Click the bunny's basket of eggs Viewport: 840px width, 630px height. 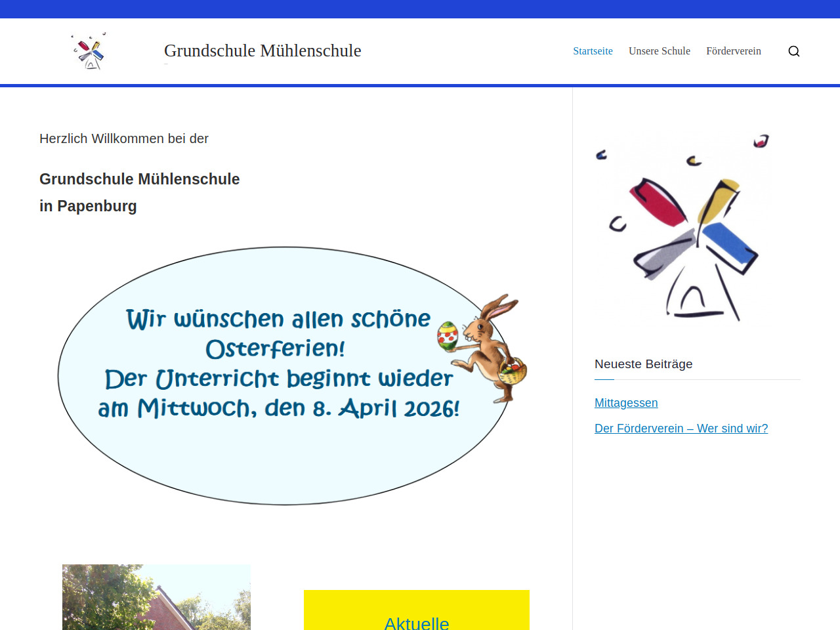point(513,373)
